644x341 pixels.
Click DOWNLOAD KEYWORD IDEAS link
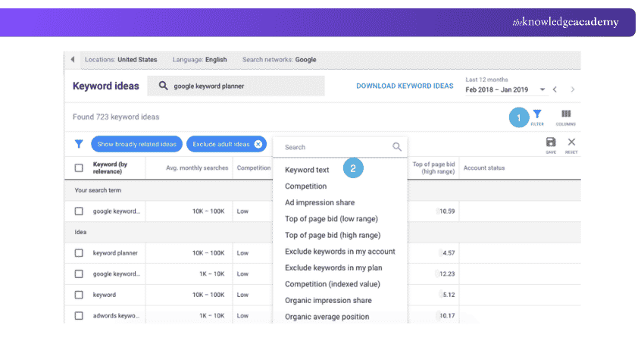coord(405,86)
